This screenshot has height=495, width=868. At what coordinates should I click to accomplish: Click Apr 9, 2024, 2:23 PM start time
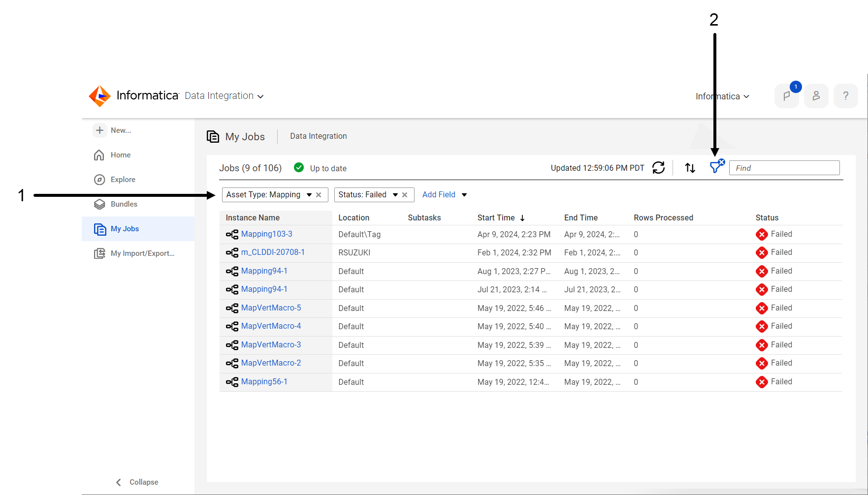click(514, 235)
